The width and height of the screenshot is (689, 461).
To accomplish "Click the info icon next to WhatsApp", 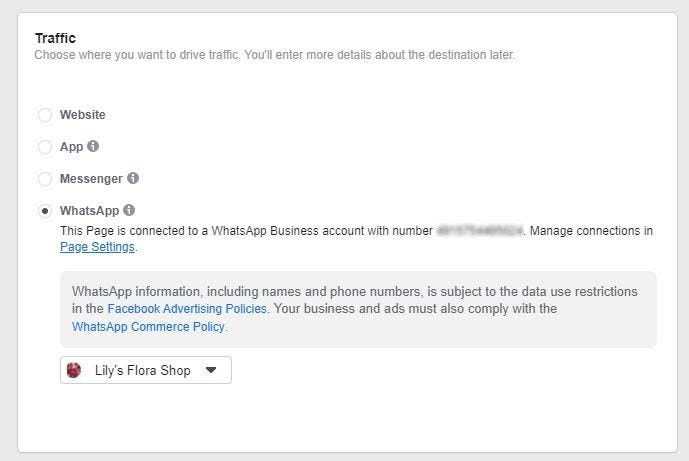I will 129,210.
